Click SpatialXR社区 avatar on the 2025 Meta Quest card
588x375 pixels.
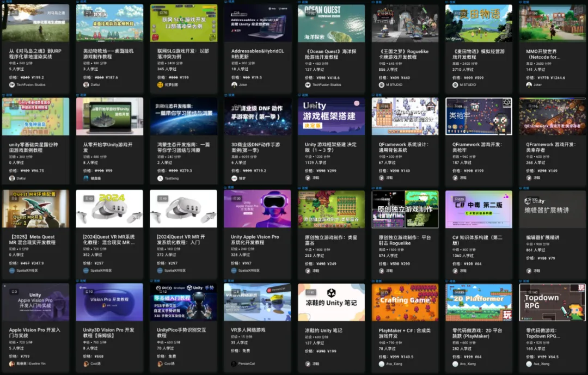coord(12,271)
